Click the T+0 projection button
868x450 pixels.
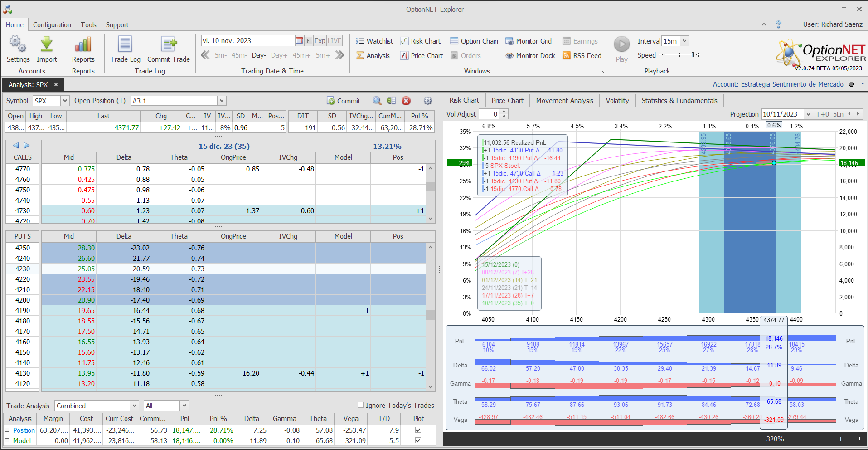[x=822, y=114]
